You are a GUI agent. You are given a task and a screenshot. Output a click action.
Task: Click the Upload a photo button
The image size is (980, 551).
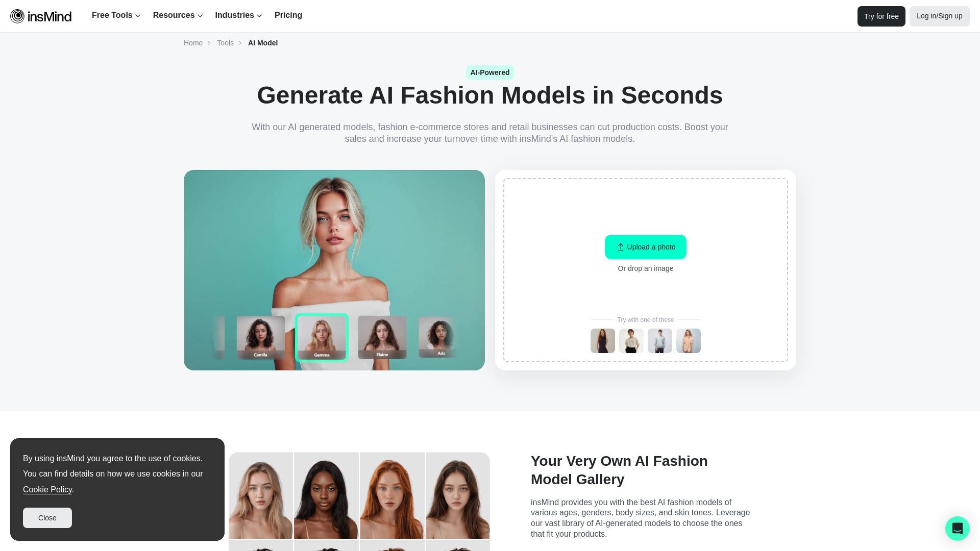point(645,247)
